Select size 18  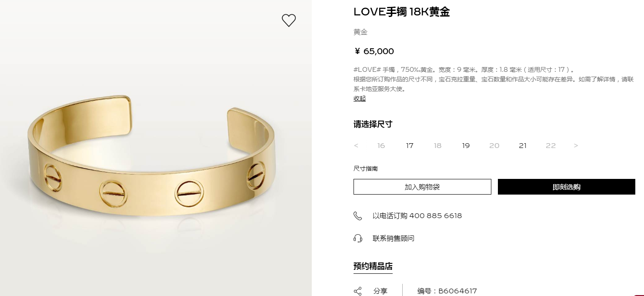click(x=437, y=146)
